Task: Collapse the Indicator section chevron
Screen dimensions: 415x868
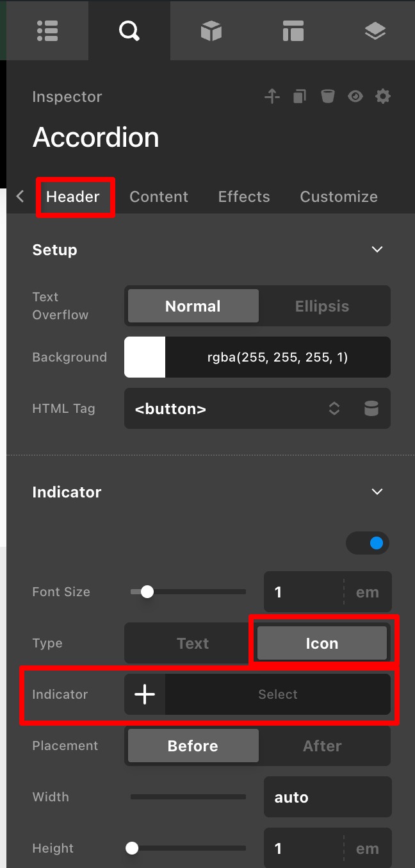Action: click(377, 492)
